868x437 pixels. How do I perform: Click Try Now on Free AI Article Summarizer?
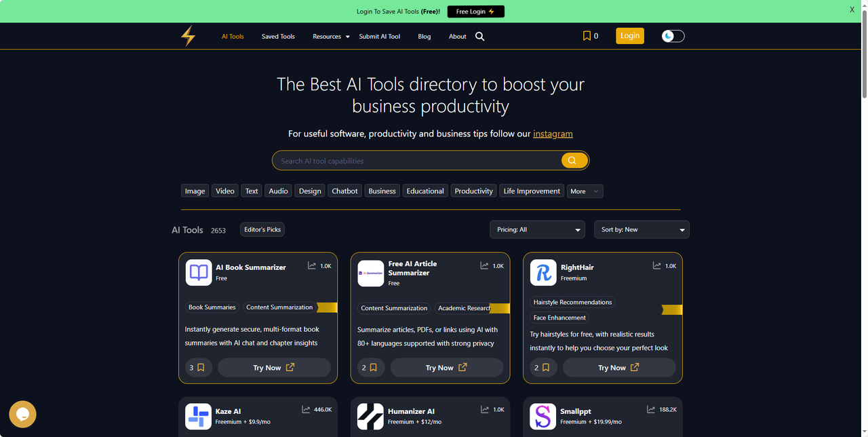446,368
